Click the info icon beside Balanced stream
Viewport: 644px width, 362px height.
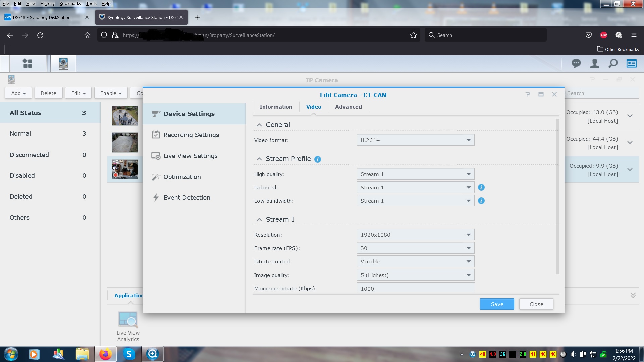click(481, 187)
